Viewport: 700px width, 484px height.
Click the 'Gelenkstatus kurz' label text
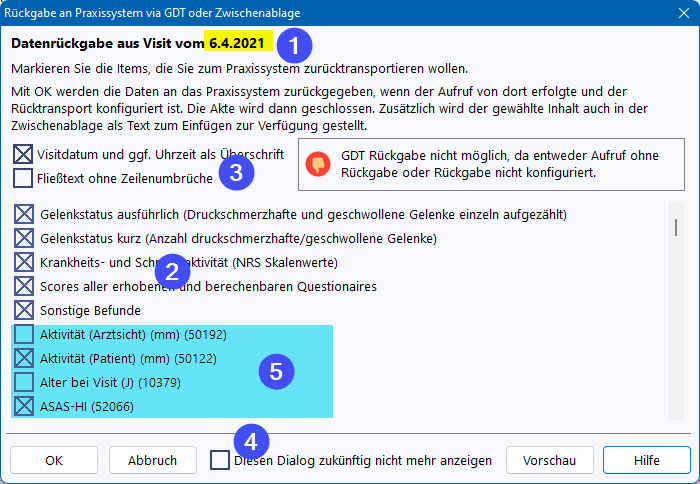click(x=238, y=238)
